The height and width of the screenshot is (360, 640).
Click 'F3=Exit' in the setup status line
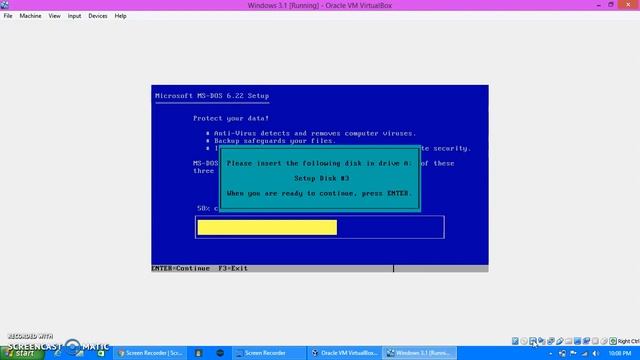tap(233, 269)
